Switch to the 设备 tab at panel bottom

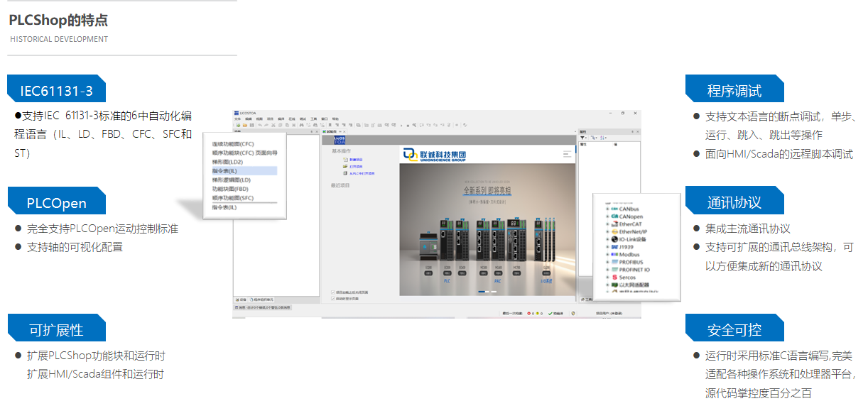[241, 300]
